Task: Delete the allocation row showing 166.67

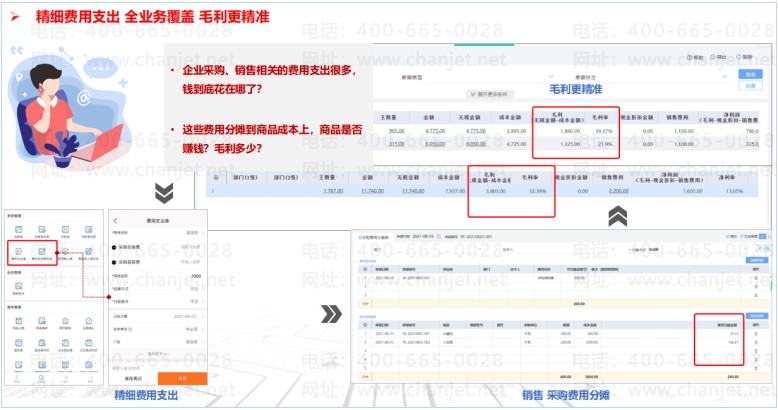Action: (x=756, y=342)
